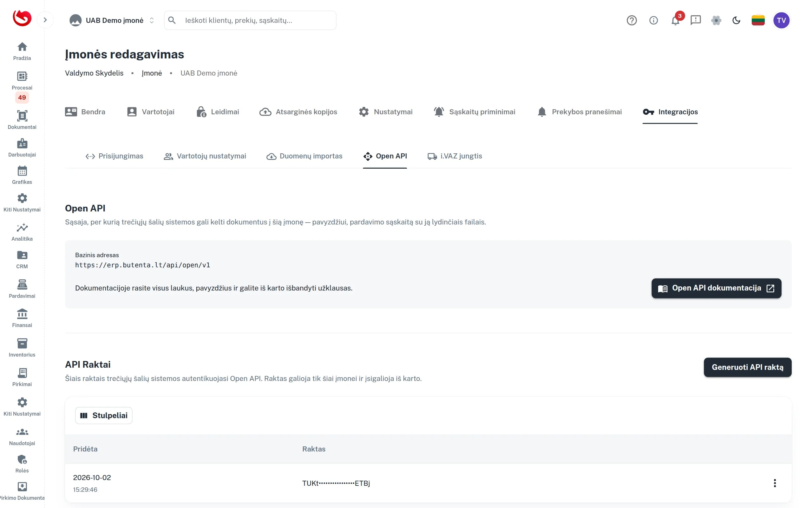Select the Prisijungimas sub-tab
The width and height of the screenshot is (812, 508).
point(114,156)
